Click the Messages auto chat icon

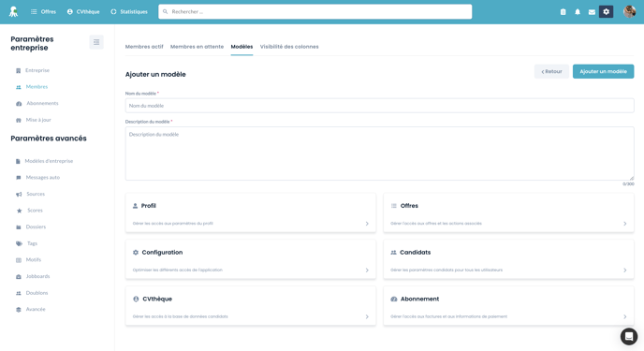tap(19, 178)
